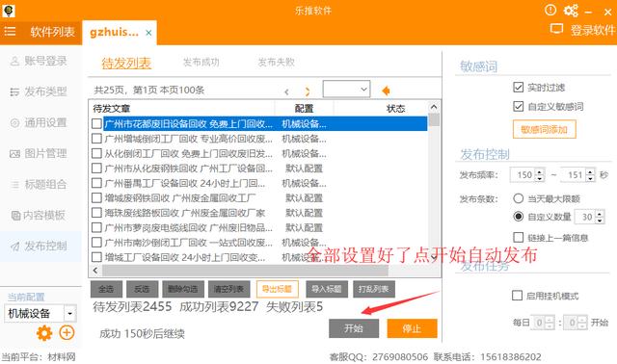The width and height of the screenshot is (617, 364).
Task: Open the hamburger menu icon
Action: click(x=10, y=32)
